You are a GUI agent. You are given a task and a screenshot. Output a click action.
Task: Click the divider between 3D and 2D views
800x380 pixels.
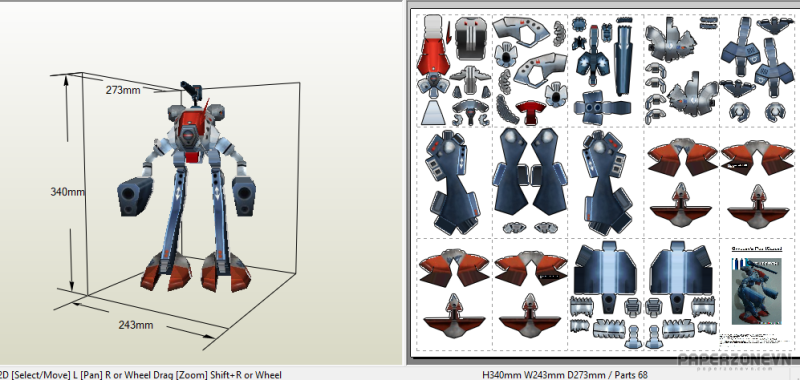pos(405,183)
